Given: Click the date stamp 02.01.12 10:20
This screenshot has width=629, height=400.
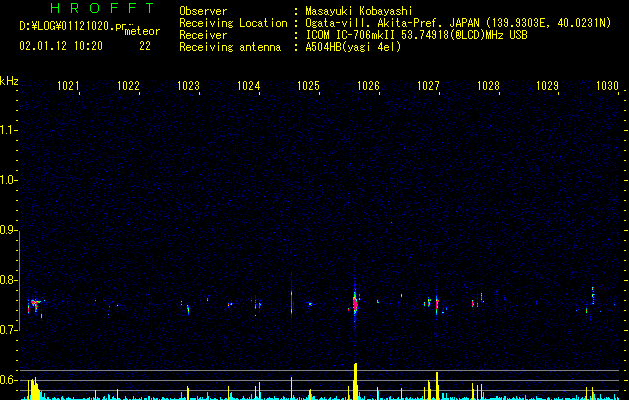Looking at the screenshot, I should [x=61, y=46].
